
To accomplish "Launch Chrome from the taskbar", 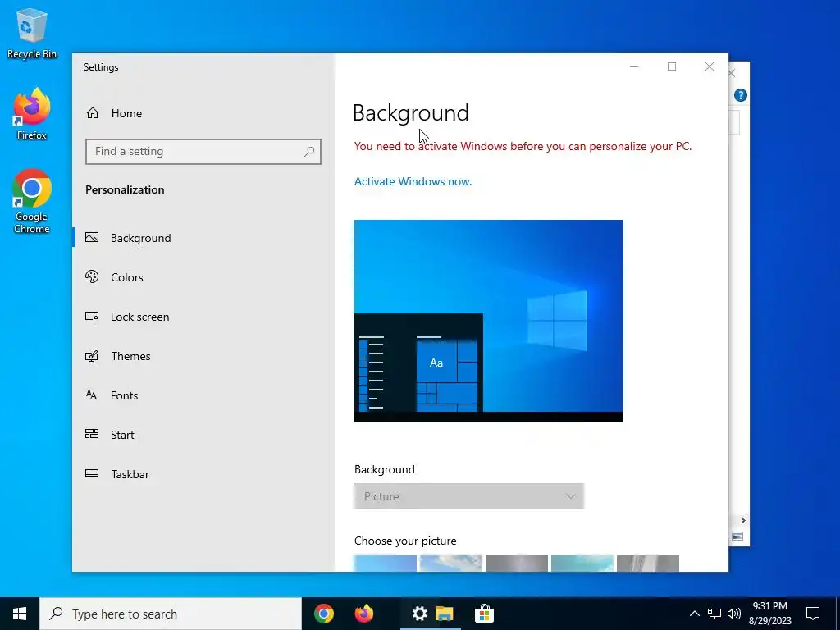I will pyautogui.click(x=324, y=614).
